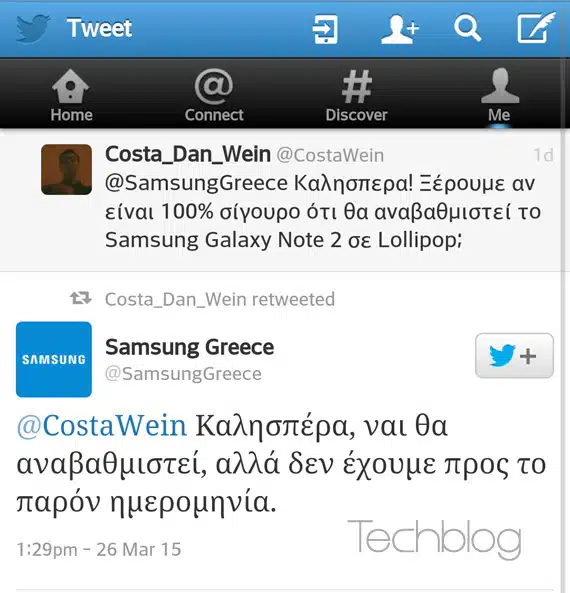Screen dimensions: 570x593
Task: Click the retweet arrows icon
Action: pos(81,298)
